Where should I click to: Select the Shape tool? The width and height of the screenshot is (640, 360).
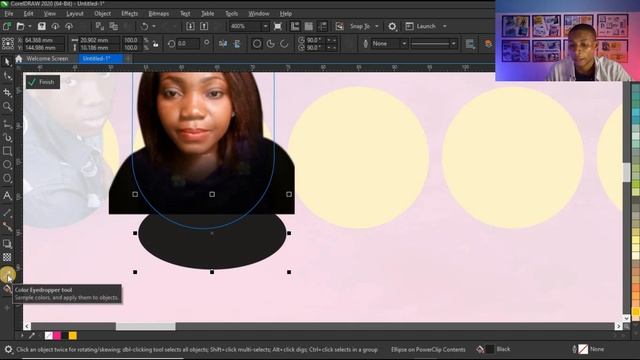point(7,76)
